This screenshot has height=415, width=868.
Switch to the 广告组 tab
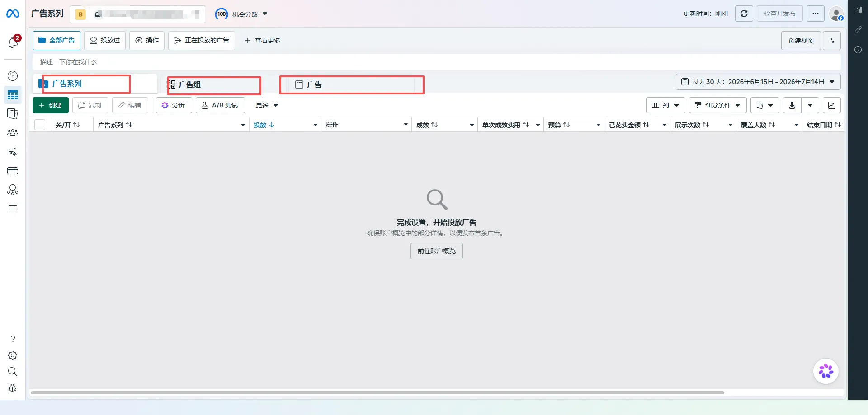click(x=214, y=85)
